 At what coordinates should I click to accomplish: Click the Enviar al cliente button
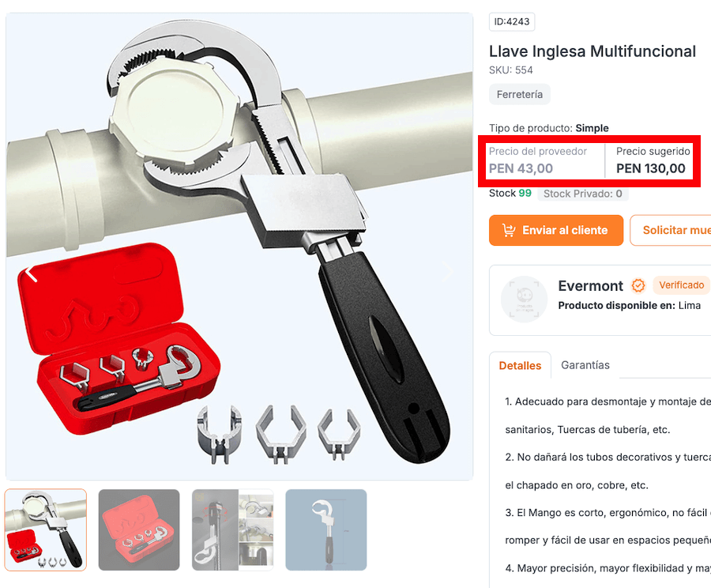556,231
